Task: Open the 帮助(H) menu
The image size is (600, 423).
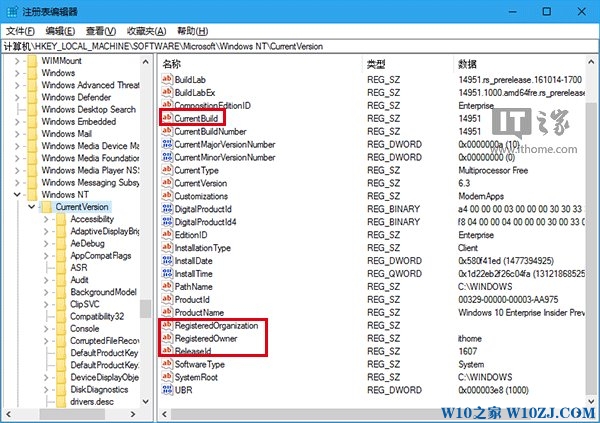Action: coord(192,31)
